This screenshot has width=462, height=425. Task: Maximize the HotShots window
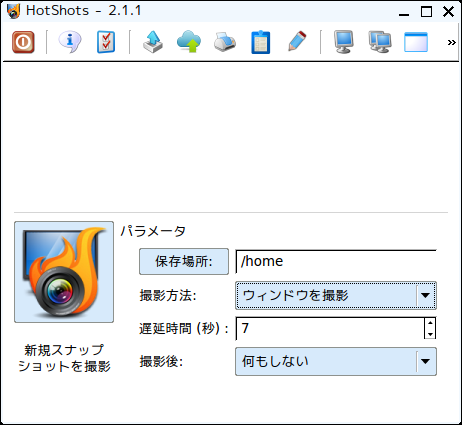[x=426, y=12]
